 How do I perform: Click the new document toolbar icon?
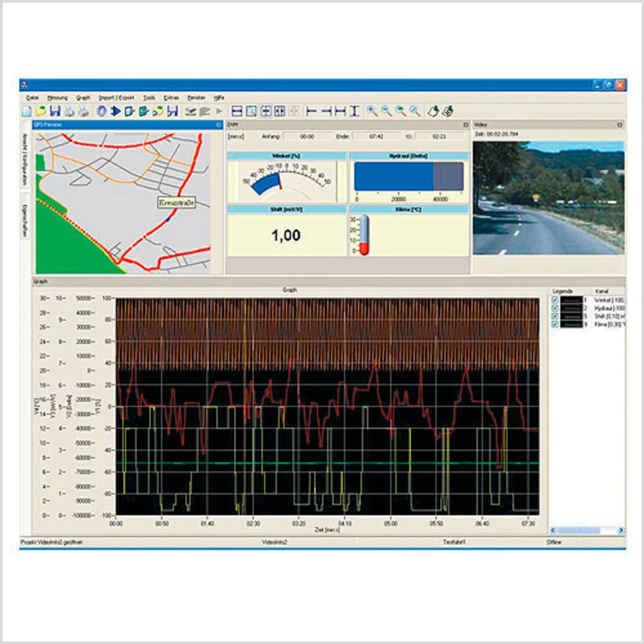point(27,111)
